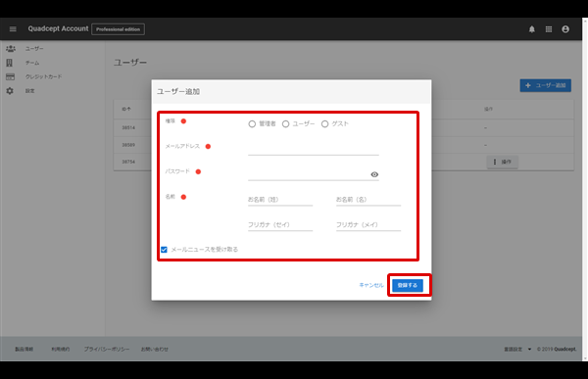The image size is (588, 379).
Task: Click the ユーザー追加 button
Action: [545, 85]
